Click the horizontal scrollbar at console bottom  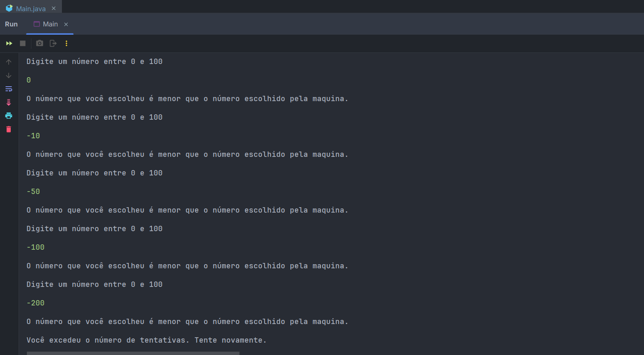pyautogui.click(x=133, y=353)
